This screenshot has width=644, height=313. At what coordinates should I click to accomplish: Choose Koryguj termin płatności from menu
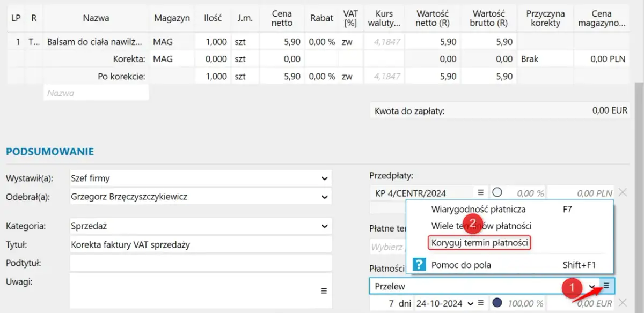[479, 243]
